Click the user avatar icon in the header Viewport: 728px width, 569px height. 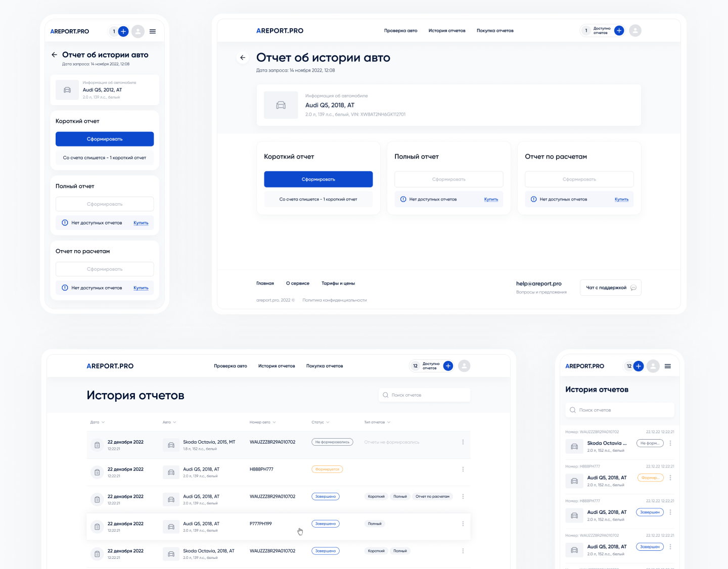click(x=635, y=30)
